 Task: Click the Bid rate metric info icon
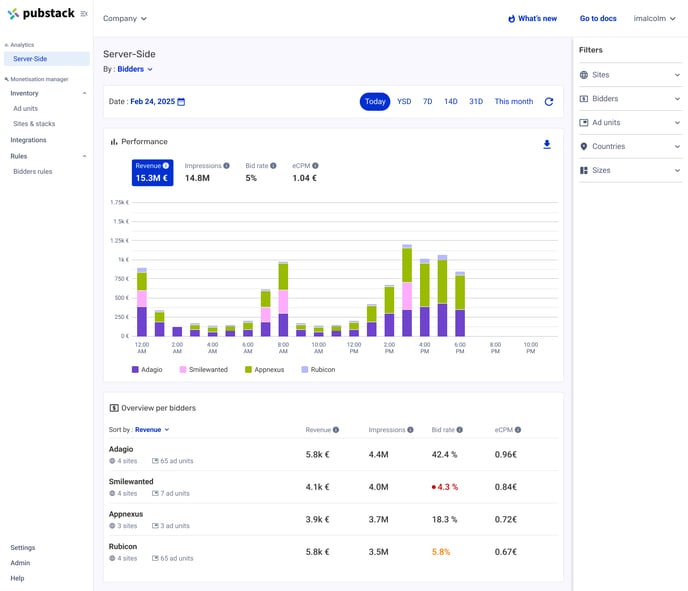(273, 166)
